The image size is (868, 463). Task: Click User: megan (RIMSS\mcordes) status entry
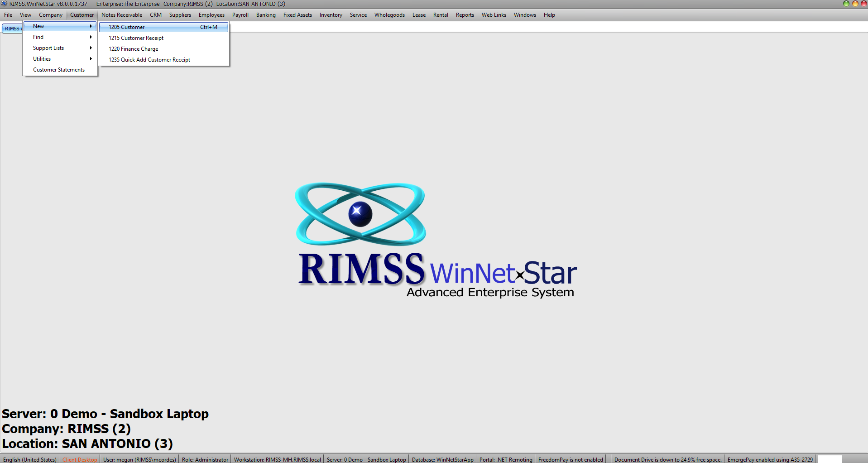coord(139,459)
